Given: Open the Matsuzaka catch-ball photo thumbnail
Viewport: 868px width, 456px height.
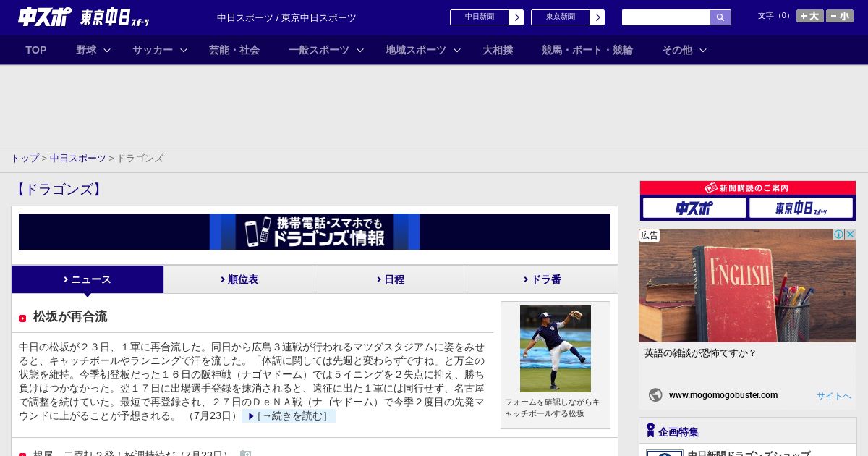Looking at the screenshot, I should [x=556, y=349].
